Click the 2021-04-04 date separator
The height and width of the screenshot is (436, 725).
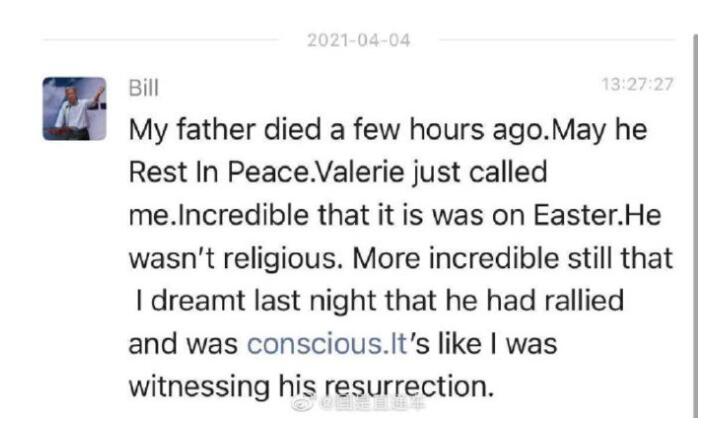(359, 40)
